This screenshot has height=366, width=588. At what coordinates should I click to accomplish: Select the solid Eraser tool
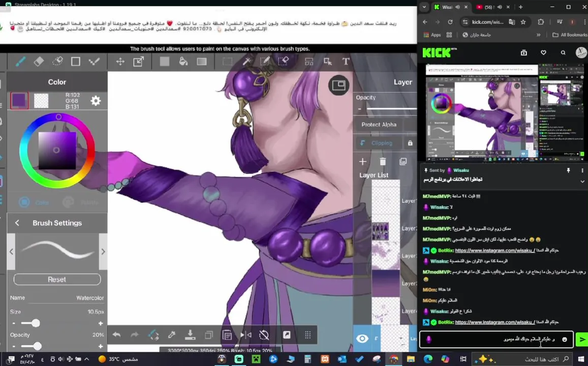point(39,62)
